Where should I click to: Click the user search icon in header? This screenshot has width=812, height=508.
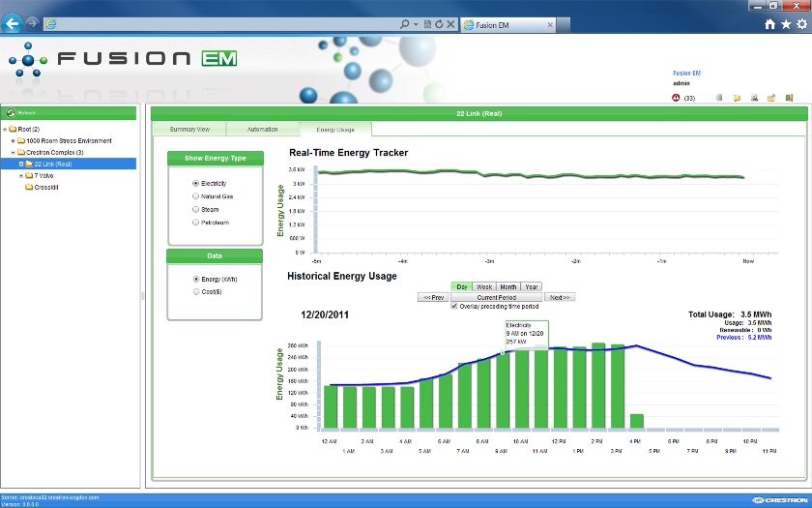click(754, 98)
